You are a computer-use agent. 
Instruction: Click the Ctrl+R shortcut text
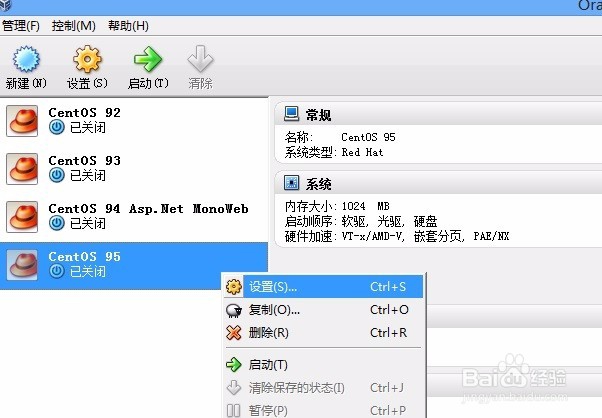click(x=388, y=333)
